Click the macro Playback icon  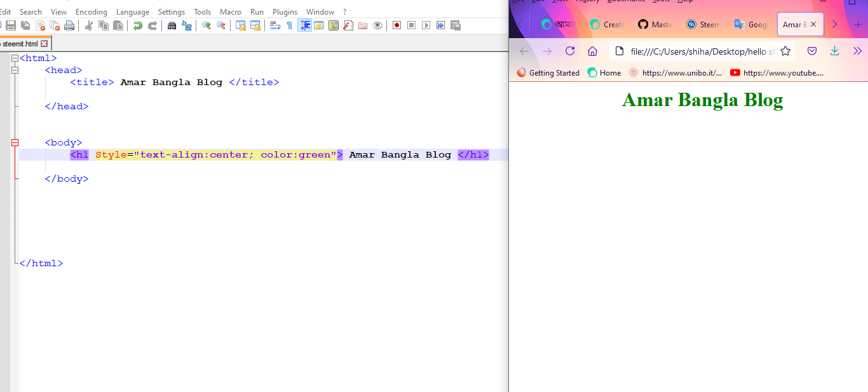[x=426, y=25]
